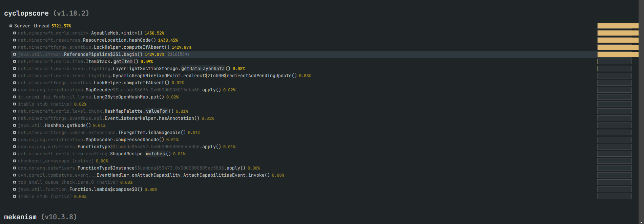644x224 pixels.
Task: Click the ResourceLocation.hashCode() percentage bar
Action: 618,40
